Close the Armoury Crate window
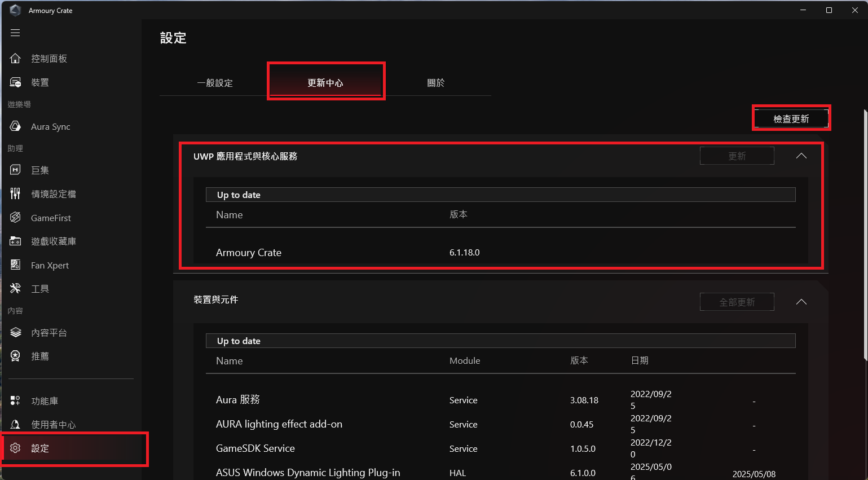This screenshot has width=868, height=480. point(854,10)
